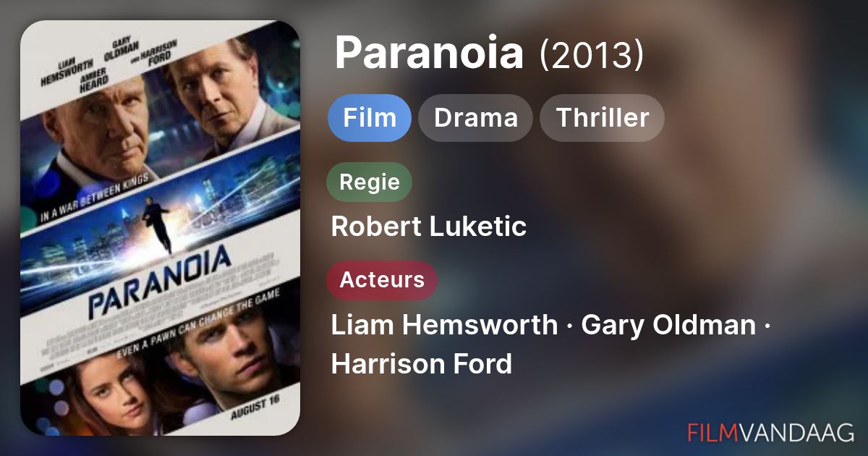The height and width of the screenshot is (456, 868).
Task: Click 'In a war between kings' tagline
Action: tap(99, 195)
